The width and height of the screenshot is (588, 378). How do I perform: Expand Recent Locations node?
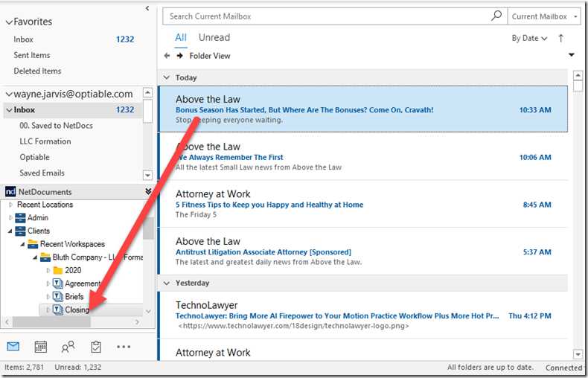pos(11,205)
